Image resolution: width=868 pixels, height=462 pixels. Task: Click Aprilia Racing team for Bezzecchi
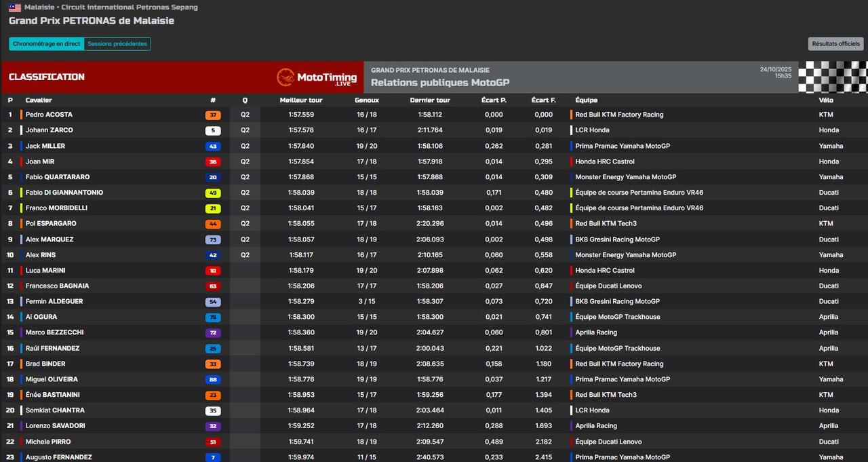click(x=596, y=333)
